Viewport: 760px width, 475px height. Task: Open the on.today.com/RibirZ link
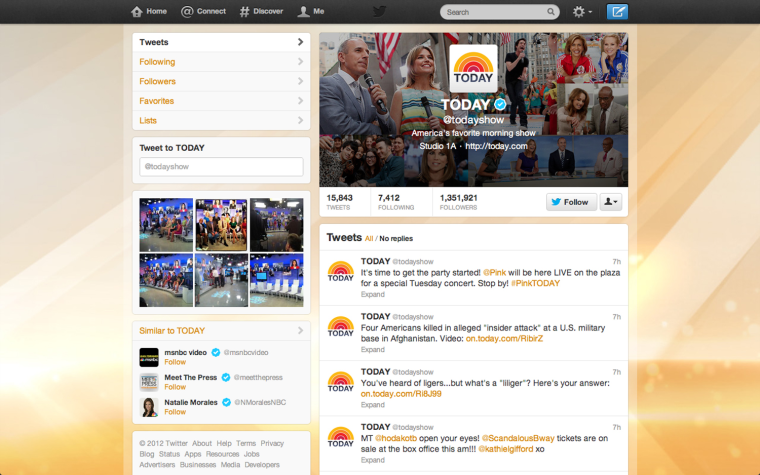click(504, 338)
